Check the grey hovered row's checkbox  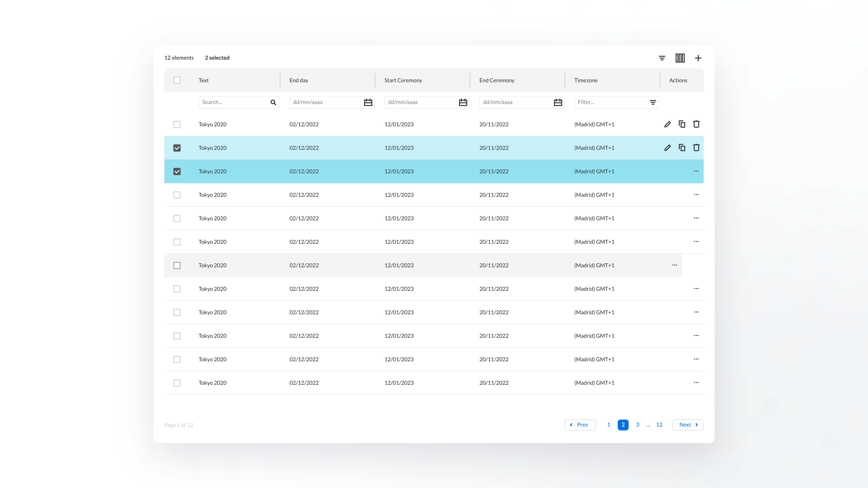177,265
